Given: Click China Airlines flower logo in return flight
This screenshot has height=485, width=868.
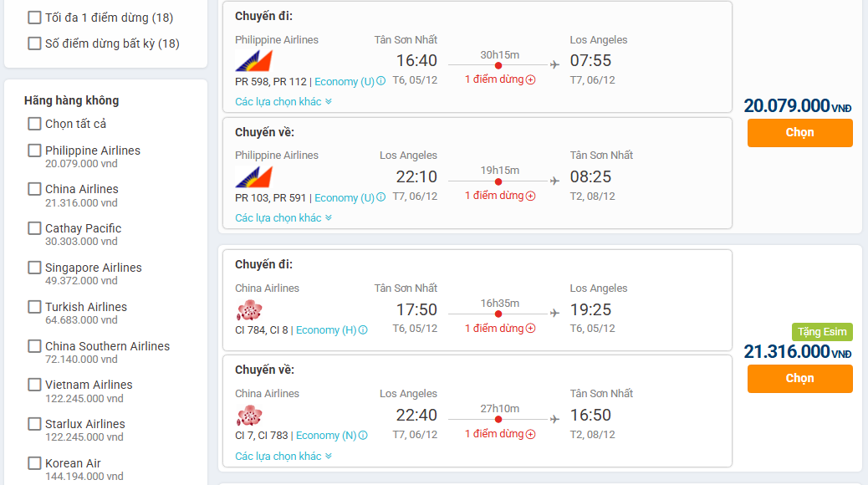Looking at the screenshot, I should click(x=249, y=416).
